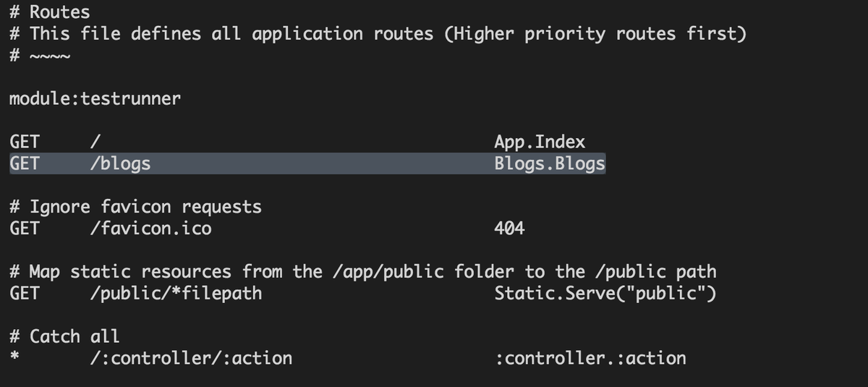868x387 pixels.
Task: Click the "# Map static resources" comment line
Action: click(x=362, y=272)
